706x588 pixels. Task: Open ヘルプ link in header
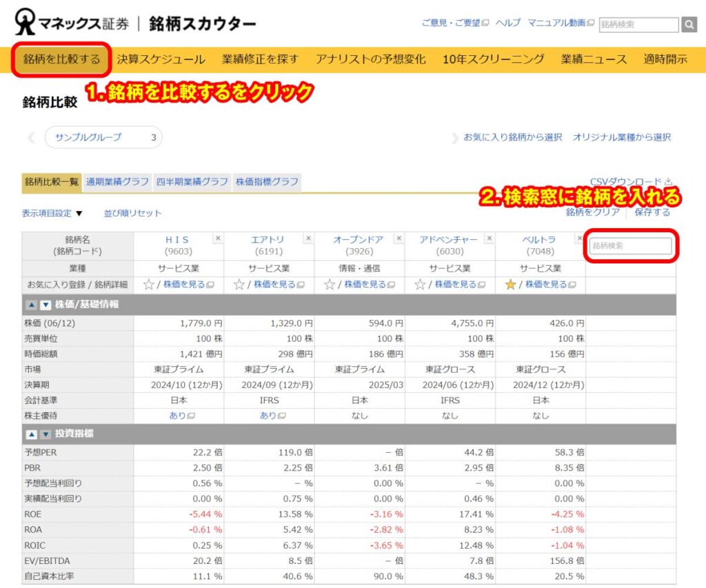click(508, 23)
